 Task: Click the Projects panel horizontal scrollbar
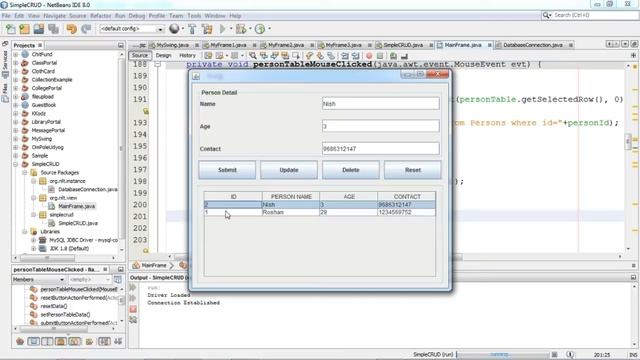tap(47, 258)
